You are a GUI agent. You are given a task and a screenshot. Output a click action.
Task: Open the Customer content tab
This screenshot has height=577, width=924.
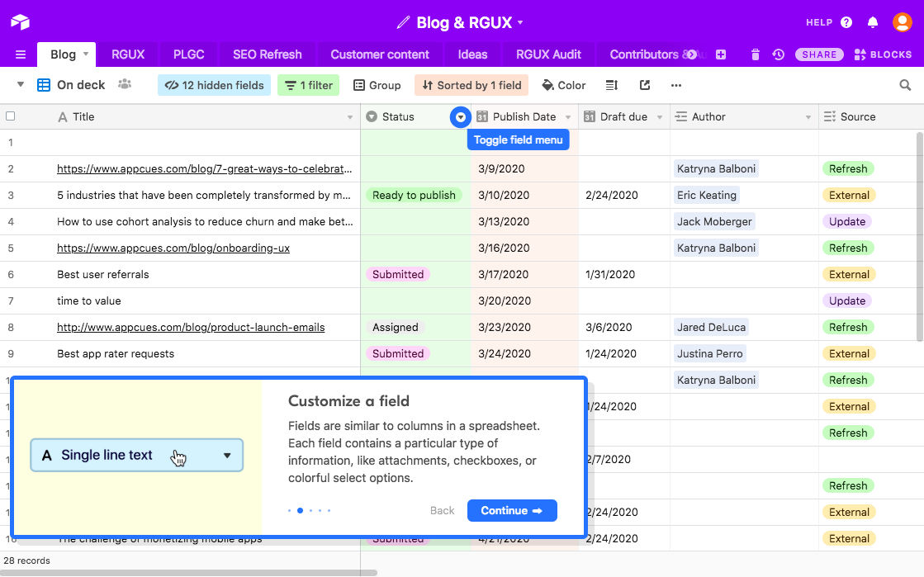point(380,54)
